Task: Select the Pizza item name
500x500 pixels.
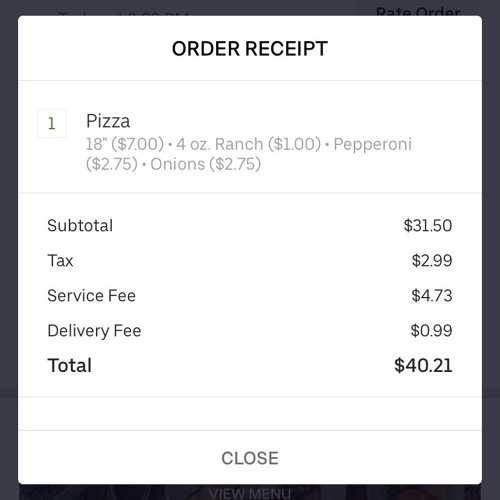Action: (x=108, y=121)
